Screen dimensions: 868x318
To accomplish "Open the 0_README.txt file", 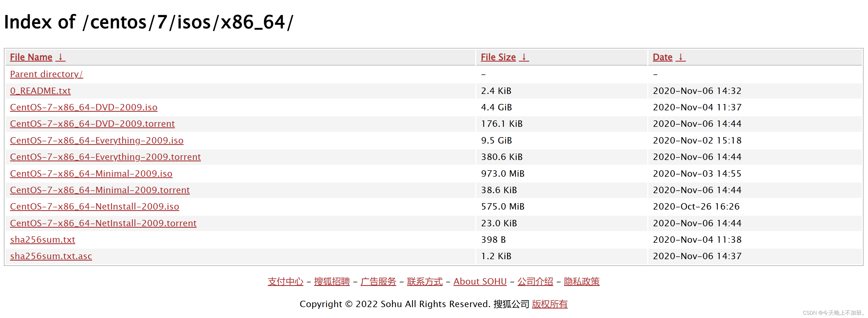I will 40,91.
